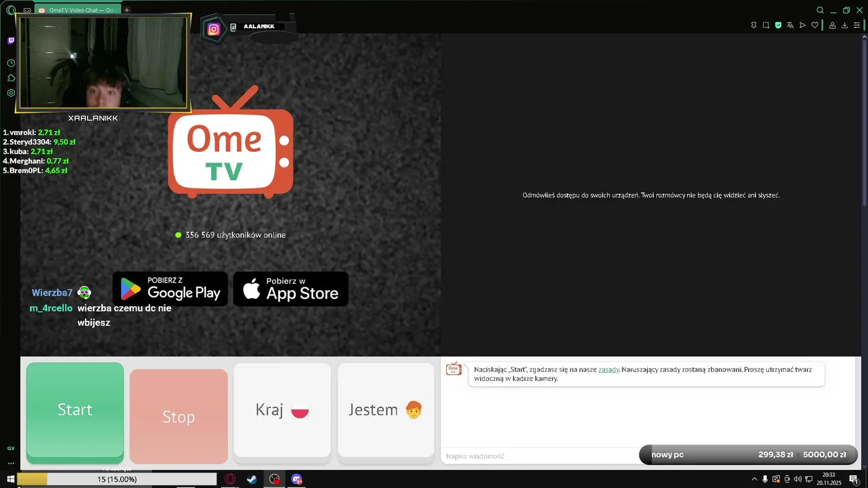Viewport: 868px width, 488px height.
Task: Open Extensions cube icon in sidebar
Action: 11,78
